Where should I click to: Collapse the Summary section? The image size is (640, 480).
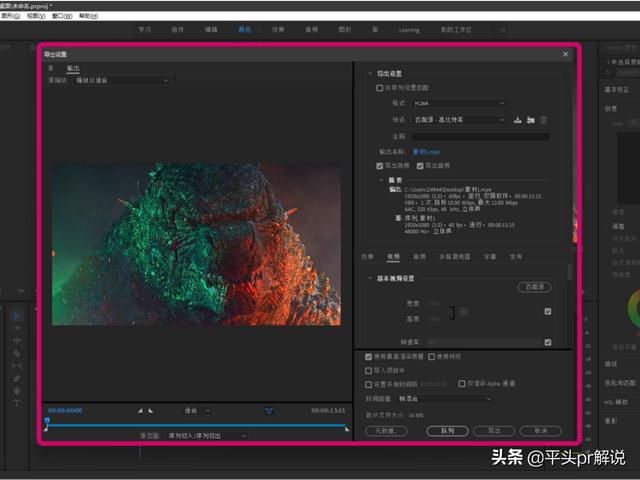(381, 180)
